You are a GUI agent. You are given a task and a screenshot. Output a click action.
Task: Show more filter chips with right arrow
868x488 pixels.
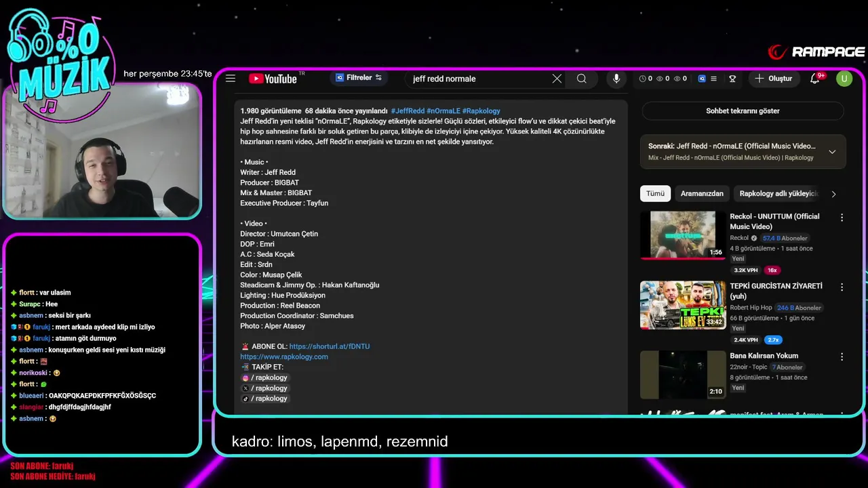[833, 194]
